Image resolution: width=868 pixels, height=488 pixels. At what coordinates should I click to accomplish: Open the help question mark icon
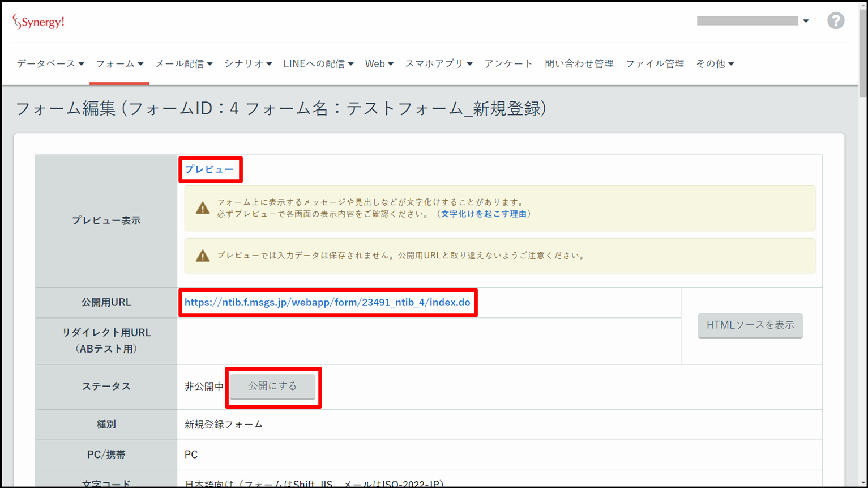835,21
